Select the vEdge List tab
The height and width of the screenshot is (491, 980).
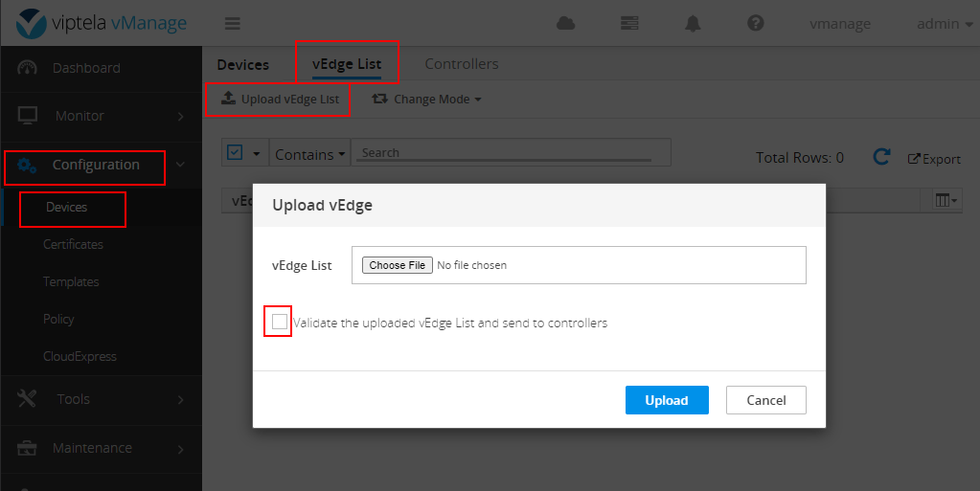click(346, 64)
